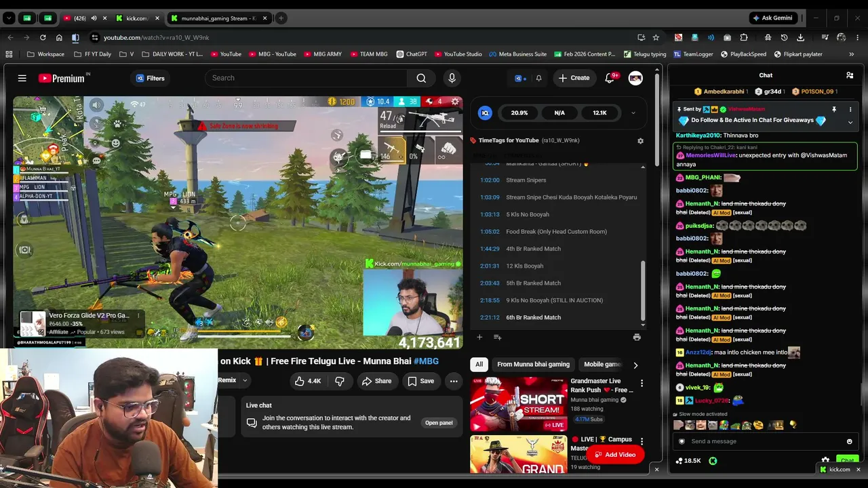Toggle the vidIQ switch beside notifications
This screenshot has height=488, width=868.
(x=520, y=78)
